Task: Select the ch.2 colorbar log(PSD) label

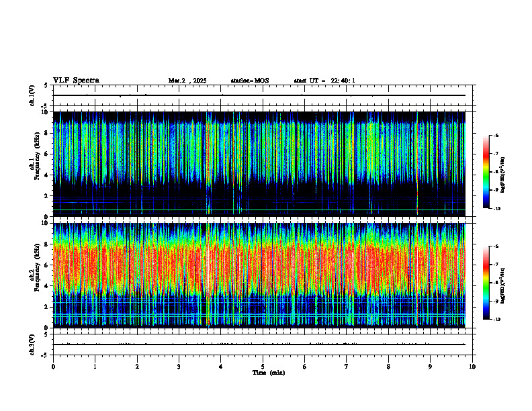Action: (x=503, y=284)
